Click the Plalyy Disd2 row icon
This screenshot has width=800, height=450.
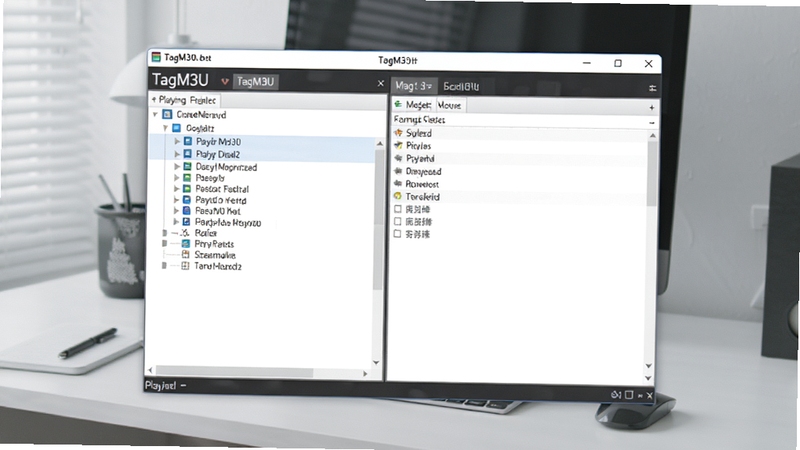click(x=188, y=154)
